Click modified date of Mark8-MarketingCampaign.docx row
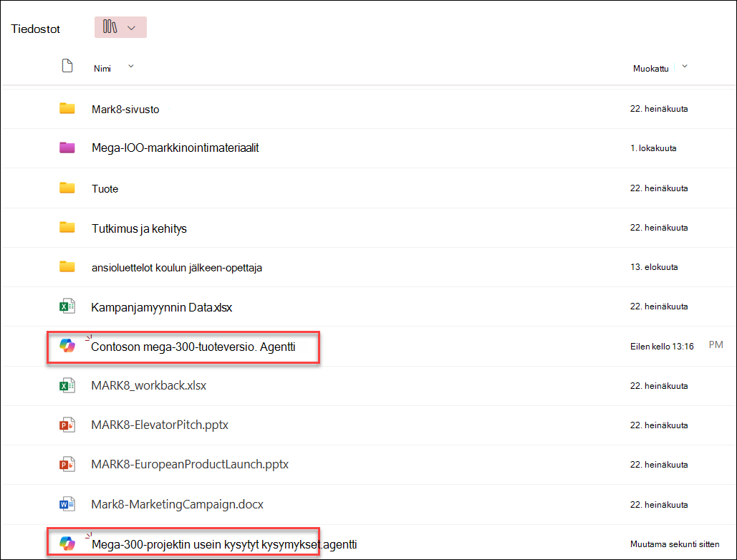This screenshot has height=560, width=737. pos(659,505)
